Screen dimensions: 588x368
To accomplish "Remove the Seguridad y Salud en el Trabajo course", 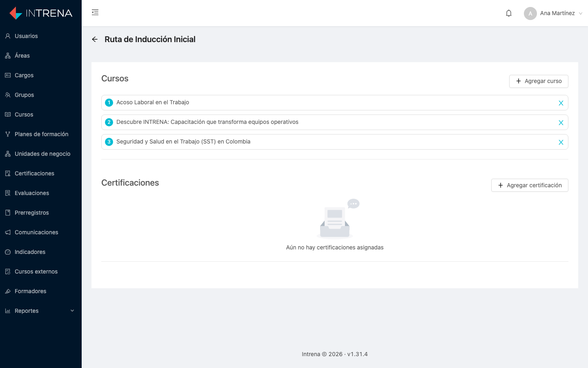I will pos(561,142).
